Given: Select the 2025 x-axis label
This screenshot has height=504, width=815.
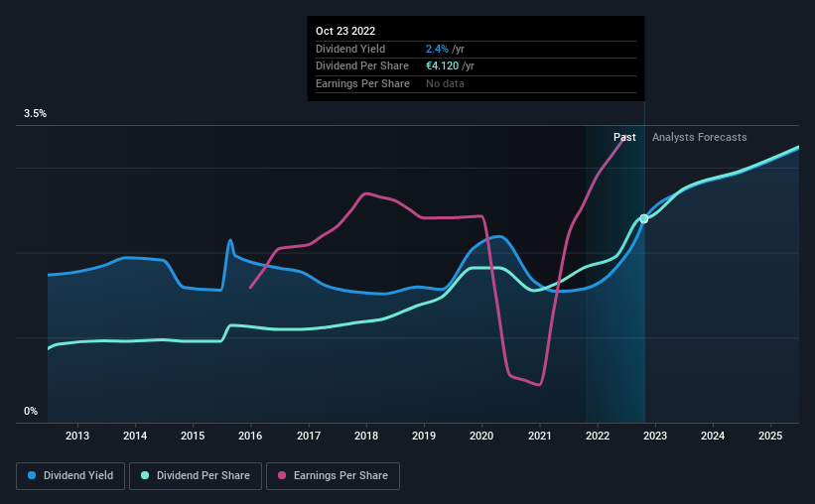Looking at the screenshot, I should pos(770,436).
